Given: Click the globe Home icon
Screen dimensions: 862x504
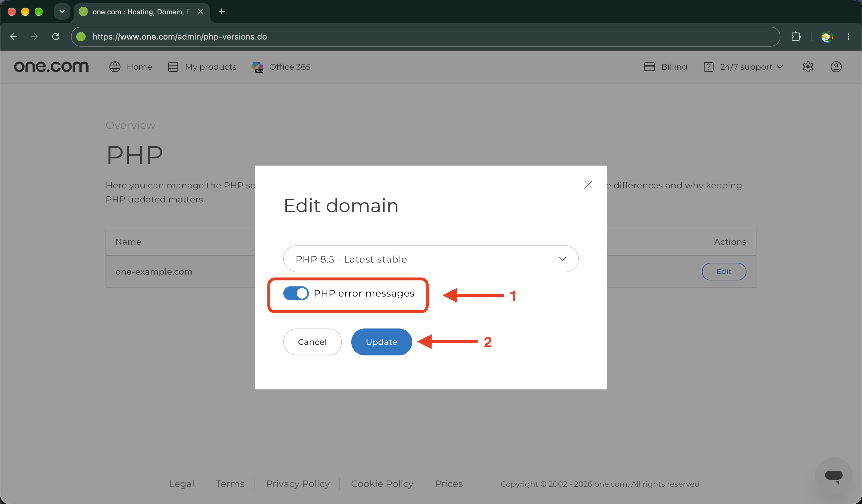Looking at the screenshot, I should point(115,67).
